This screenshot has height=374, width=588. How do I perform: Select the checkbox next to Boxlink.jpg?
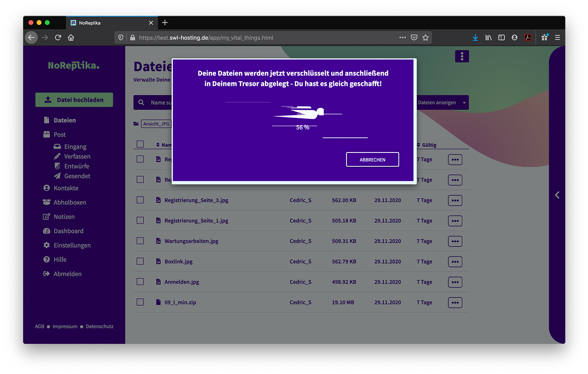tap(140, 261)
